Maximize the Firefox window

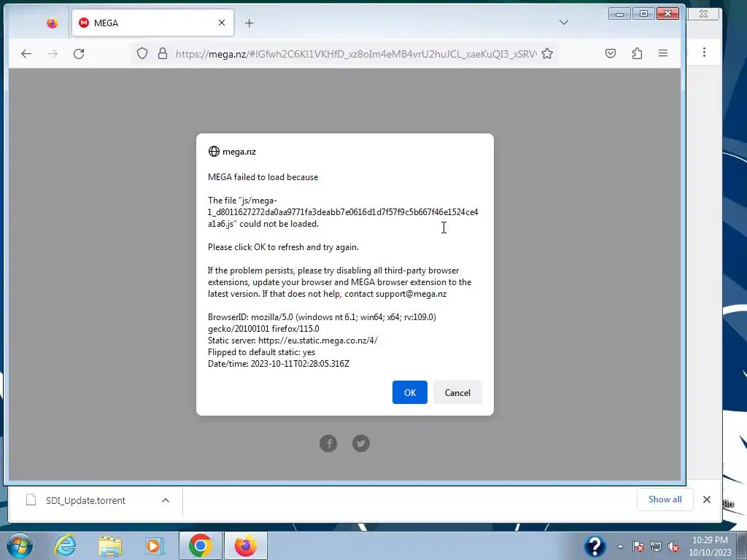[x=643, y=13]
